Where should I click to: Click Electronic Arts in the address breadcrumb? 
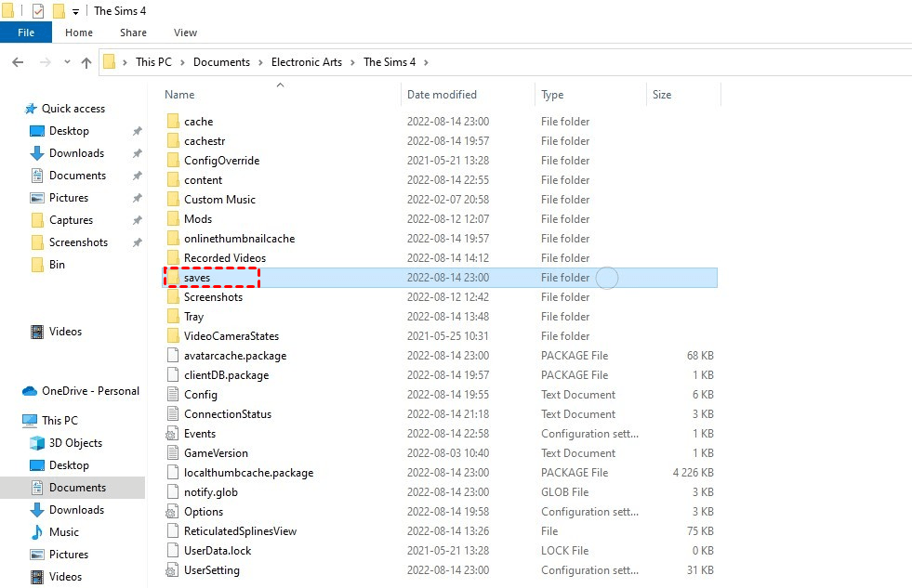point(307,62)
